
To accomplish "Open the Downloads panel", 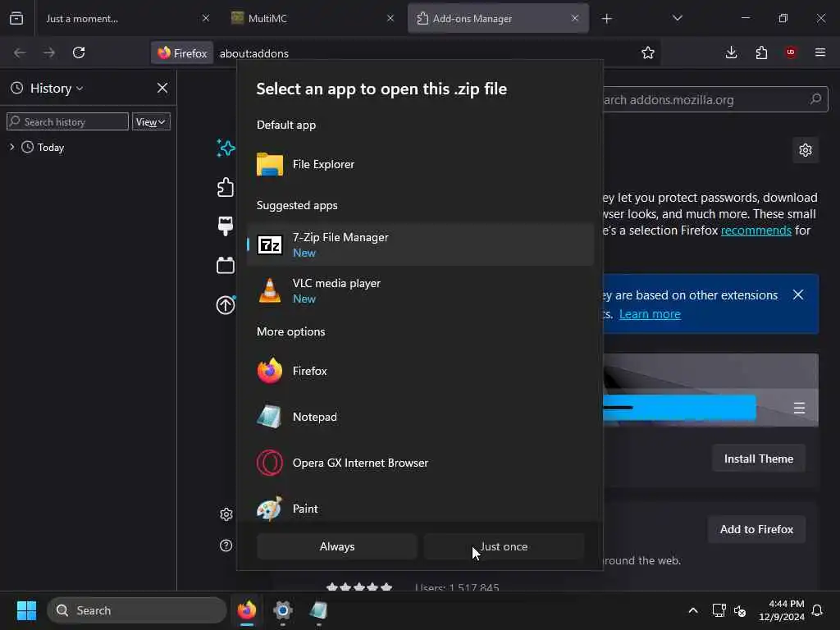I will pyautogui.click(x=731, y=52).
